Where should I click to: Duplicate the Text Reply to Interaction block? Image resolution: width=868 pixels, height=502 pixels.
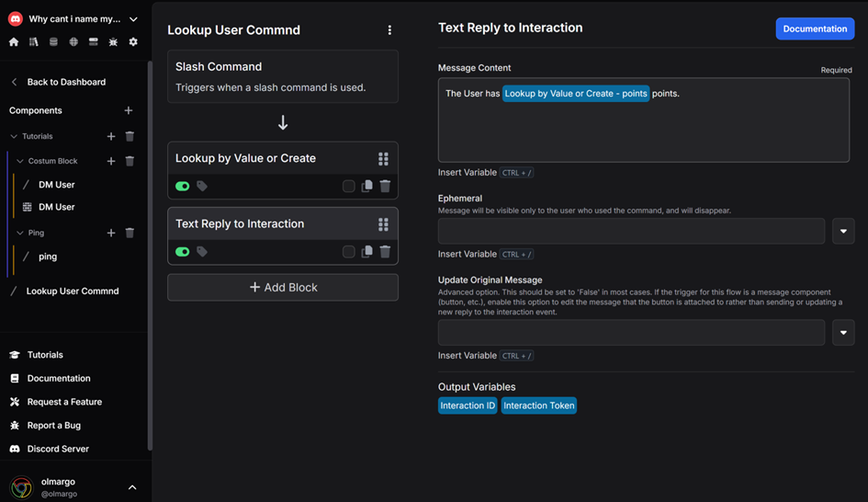367,252
